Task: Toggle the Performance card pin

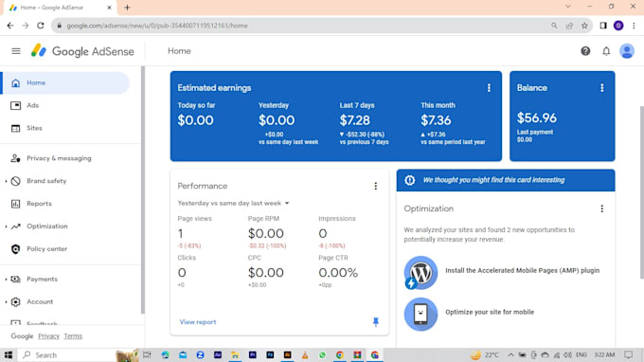Action: tap(375, 322)
